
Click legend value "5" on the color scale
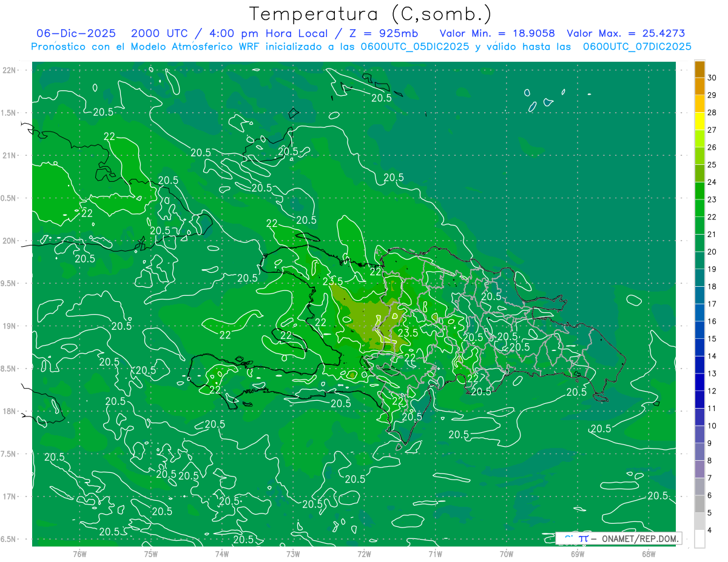point(710,513)
